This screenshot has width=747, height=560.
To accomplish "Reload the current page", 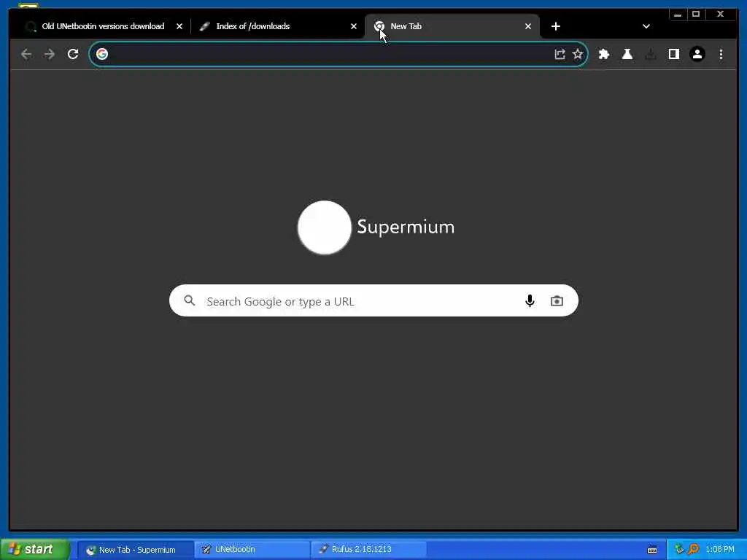I will [73, 54].
